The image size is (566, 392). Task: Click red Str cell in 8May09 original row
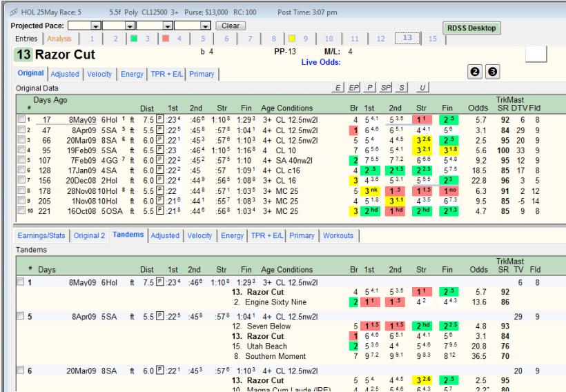pyautogui.click(x=422, y=119)
